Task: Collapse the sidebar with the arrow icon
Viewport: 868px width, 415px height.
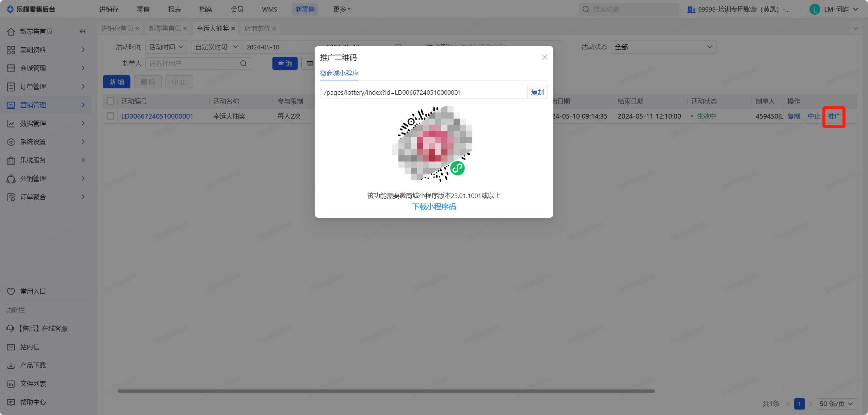Action: tap(82, 31)
